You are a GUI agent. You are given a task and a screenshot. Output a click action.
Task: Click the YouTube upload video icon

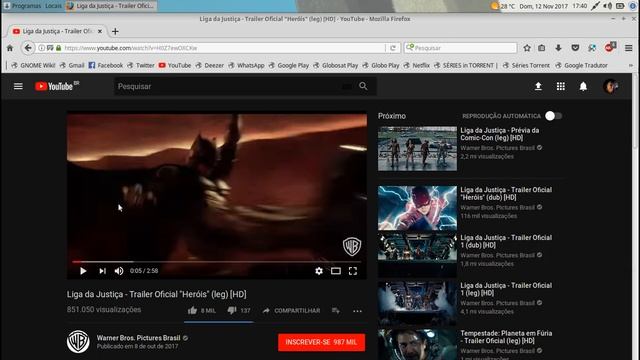pos(538,86)
